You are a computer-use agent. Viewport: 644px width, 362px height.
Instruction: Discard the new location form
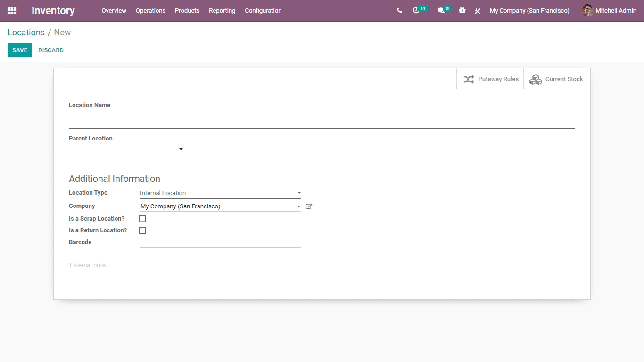click(x=51, y=50)
